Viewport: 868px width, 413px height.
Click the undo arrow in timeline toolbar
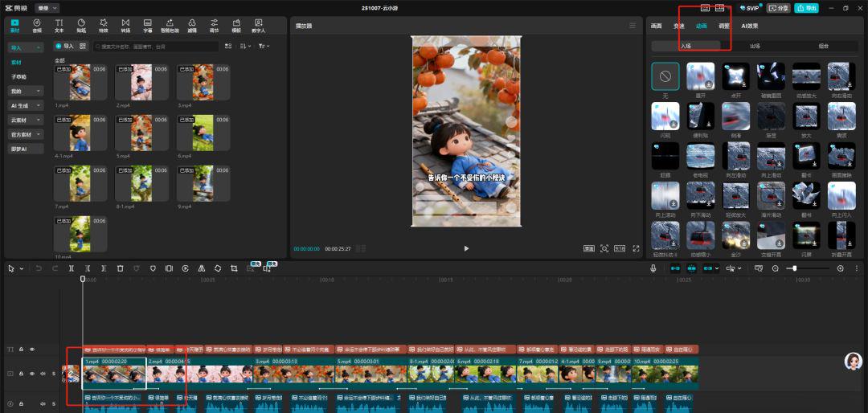39,268
